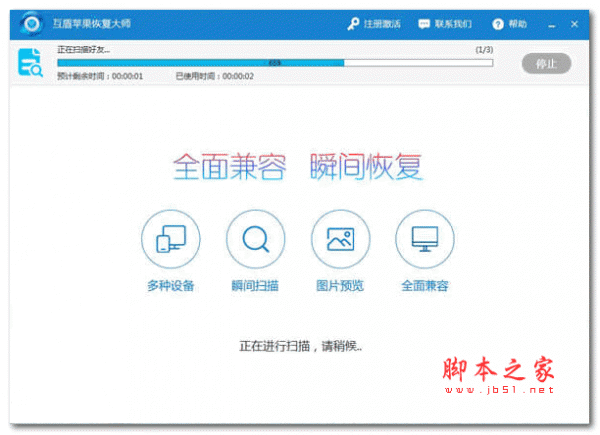The height and width of the screenshot is (435, 600).
Task: Click the 已使用时间 00:00:02 text
Action: click(x=214, y=76)
